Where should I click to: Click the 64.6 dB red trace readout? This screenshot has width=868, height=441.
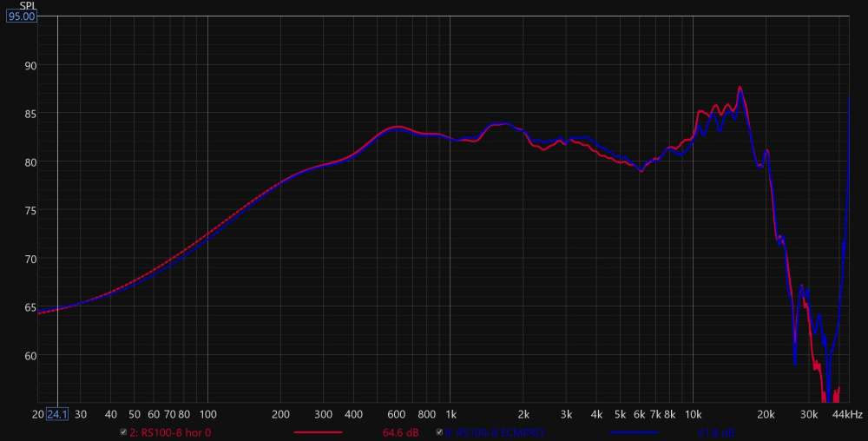(400, 431)
